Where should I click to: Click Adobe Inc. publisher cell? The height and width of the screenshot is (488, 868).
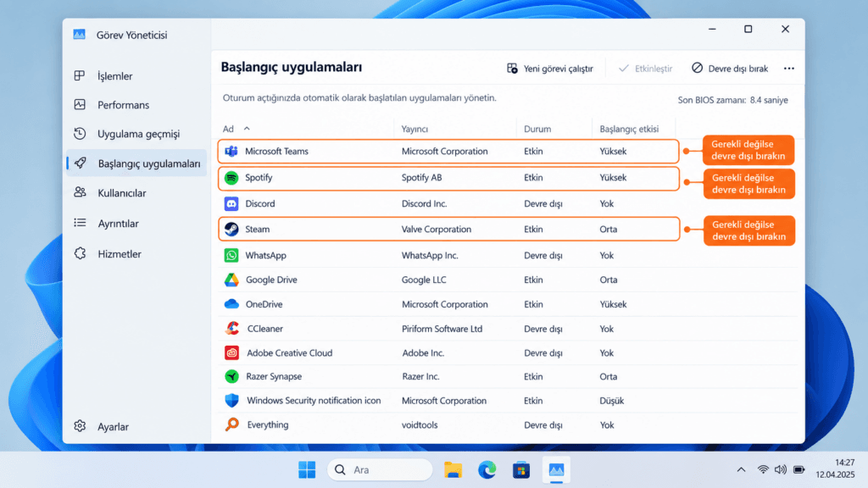423,353
